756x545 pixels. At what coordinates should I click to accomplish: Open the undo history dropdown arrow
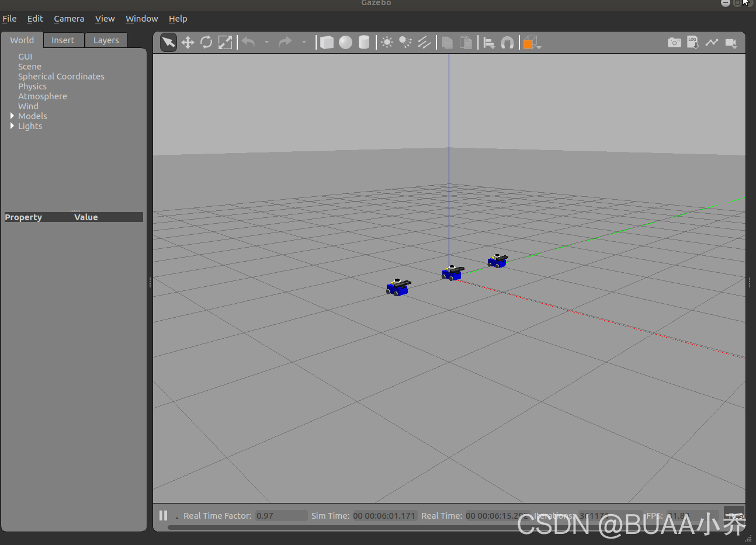pyautogui.click(x=266, y=42)
